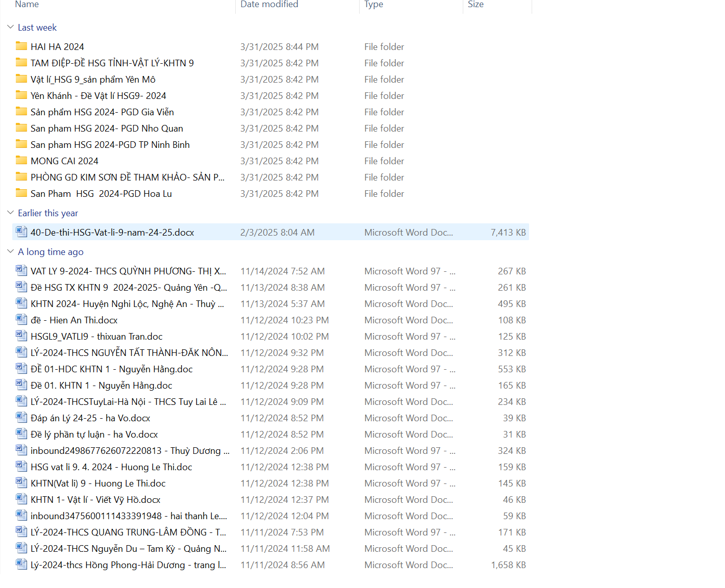This screenshot has width=725, height=588.
Task: Collapse the Last week group
Action: (11, 27)
